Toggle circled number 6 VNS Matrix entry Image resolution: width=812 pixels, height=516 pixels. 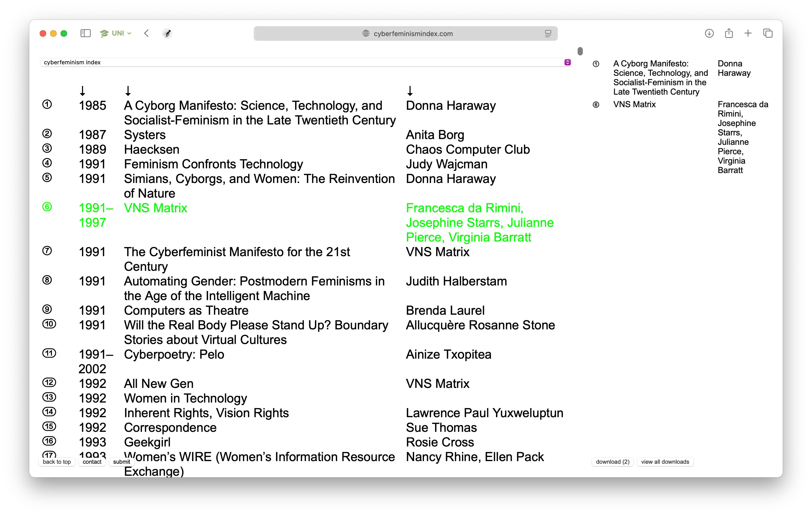(x=47, y=207)
